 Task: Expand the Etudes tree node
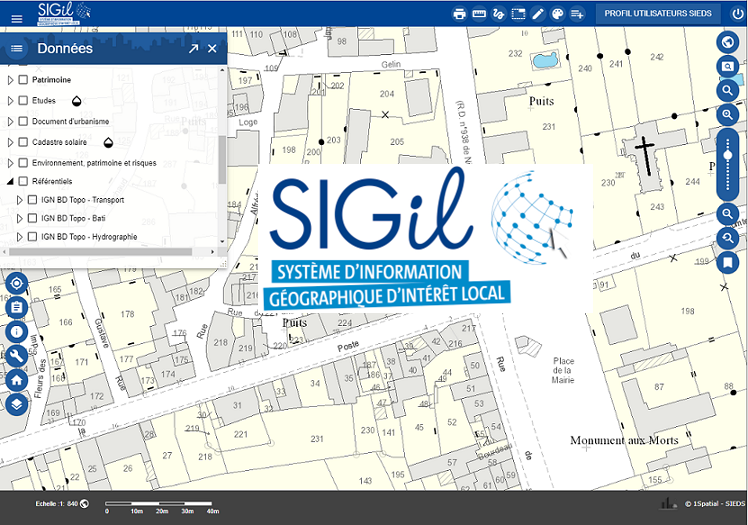coord(10,101)
